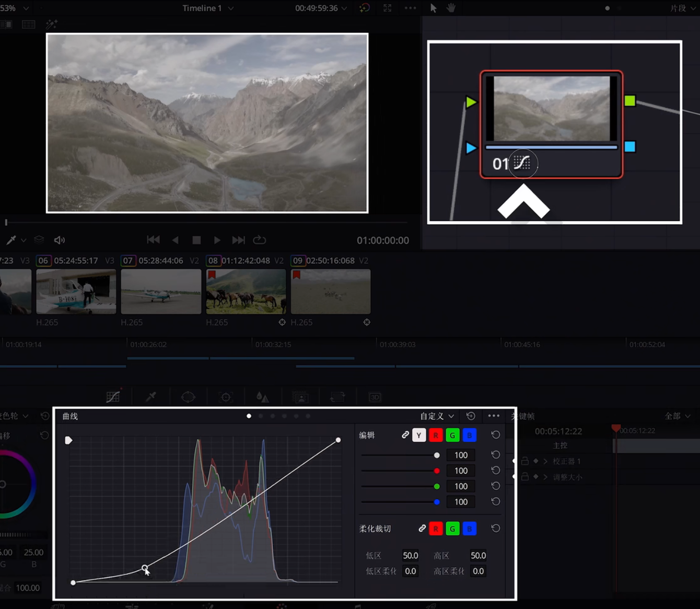Mute audio with the speaker icon
The height and width of the screenshot is (609, 700).
(60, 240)
